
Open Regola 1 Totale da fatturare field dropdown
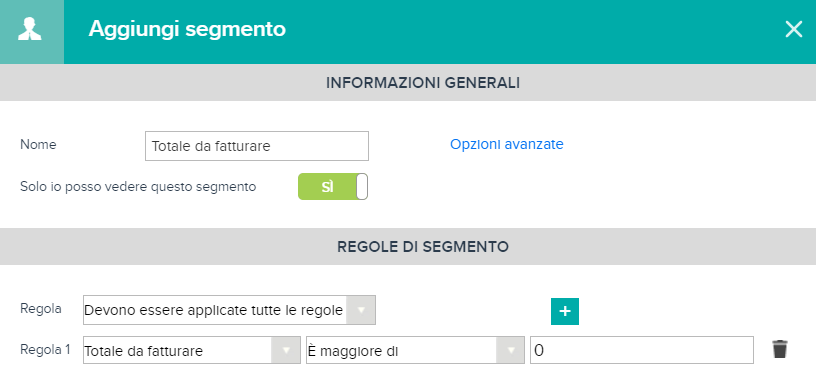192,350
